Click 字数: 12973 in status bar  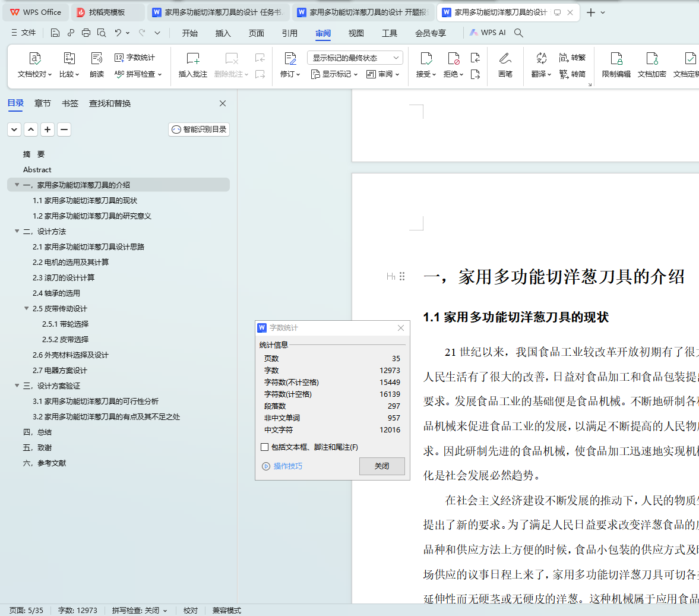pyautogui.click(x=78, y=610)
